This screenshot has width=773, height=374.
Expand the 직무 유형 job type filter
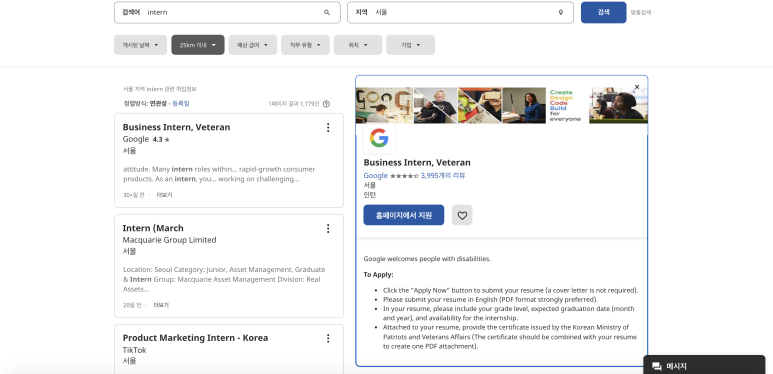305,45
